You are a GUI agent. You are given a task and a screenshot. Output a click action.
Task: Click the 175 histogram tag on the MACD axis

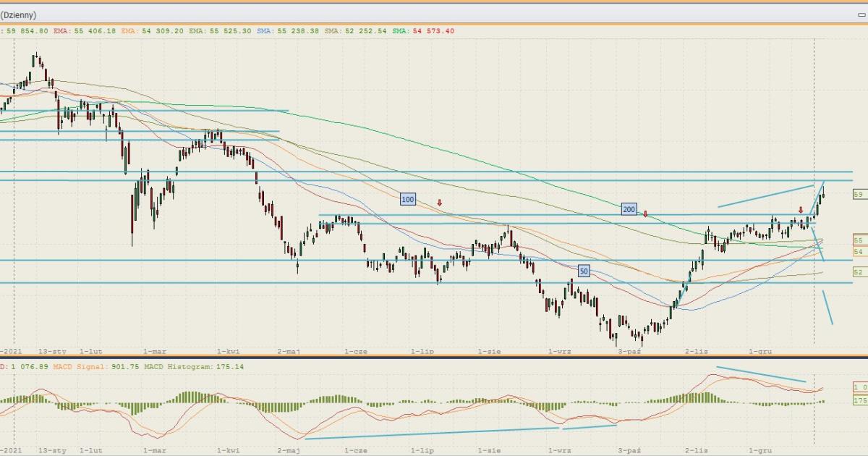tap(858, 400)
